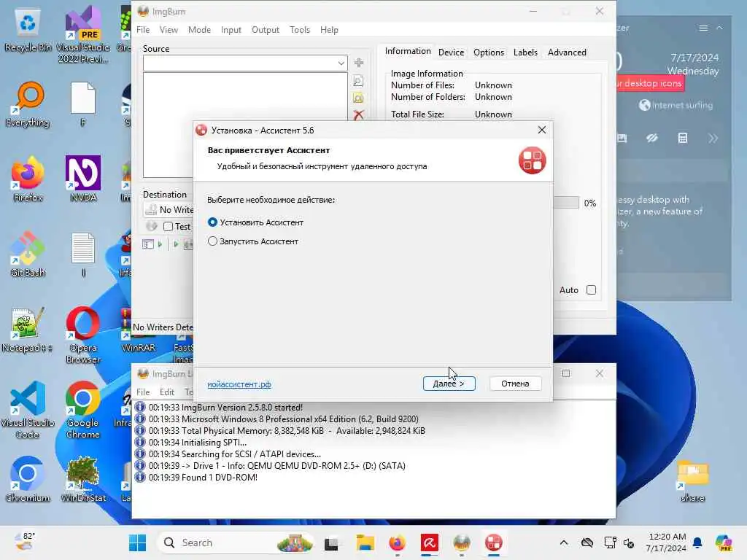
Task: Click the Internet surfing option in side panel
Action: pyautogui.click(x=676, y=105)
